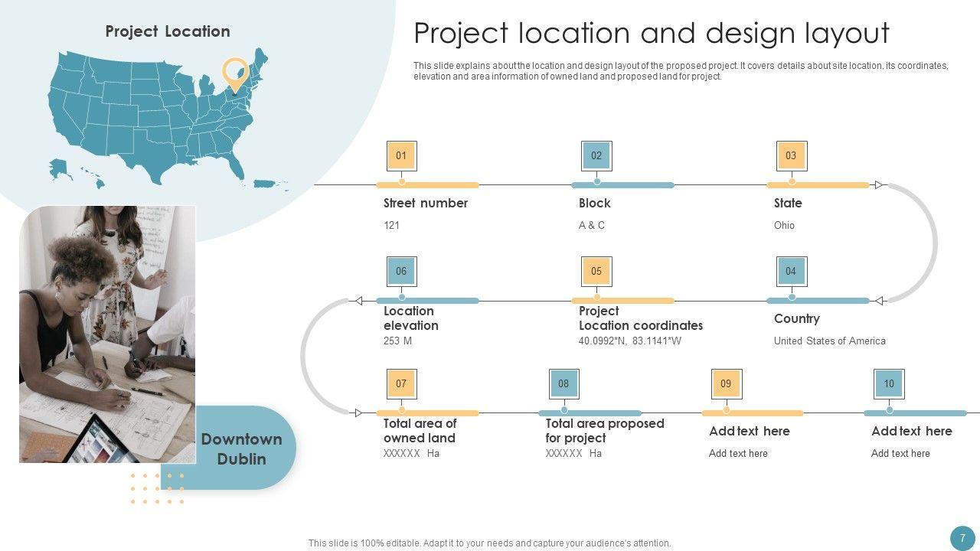Select the numbered marker box 07
The image size is (980, 551).
401,383
